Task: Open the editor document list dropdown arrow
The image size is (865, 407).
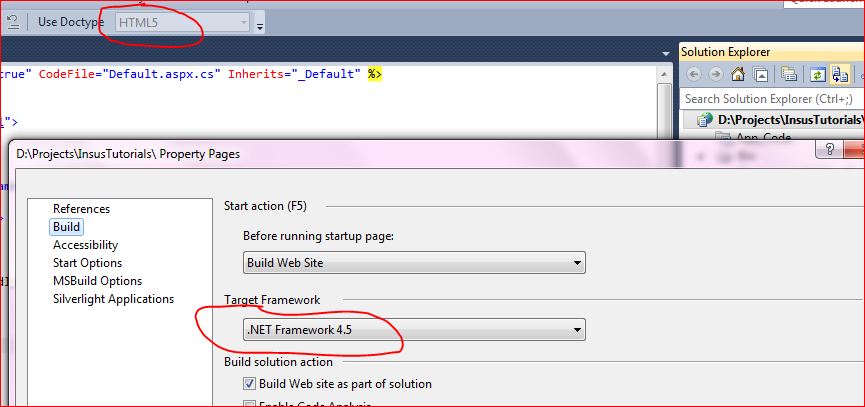Action: [665, 53]
